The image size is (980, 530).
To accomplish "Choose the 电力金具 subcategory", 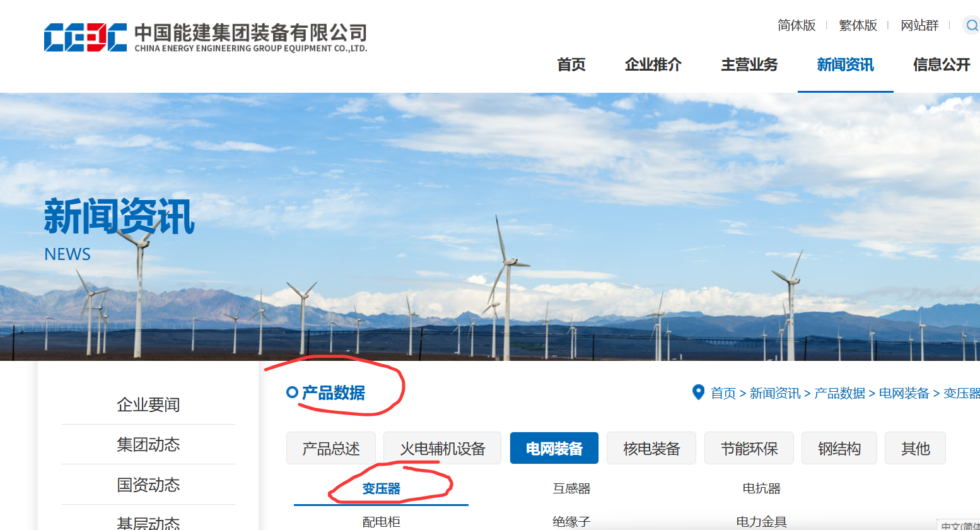I will 761,522.
